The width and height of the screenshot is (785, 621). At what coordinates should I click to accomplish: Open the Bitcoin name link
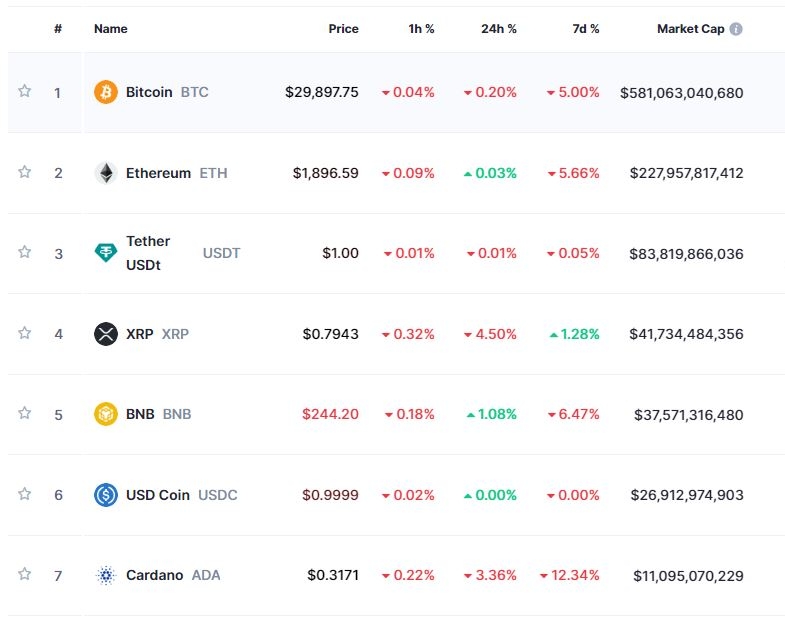[149, 92]
